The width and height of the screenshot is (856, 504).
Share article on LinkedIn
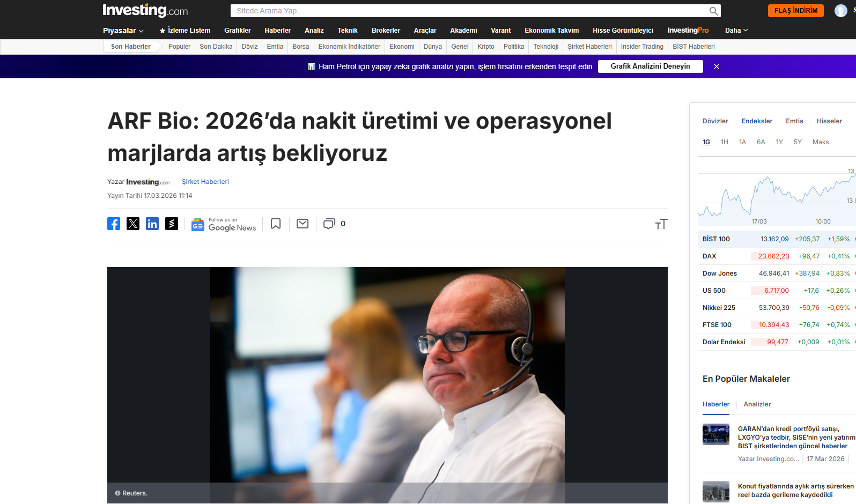pos(152,224)
